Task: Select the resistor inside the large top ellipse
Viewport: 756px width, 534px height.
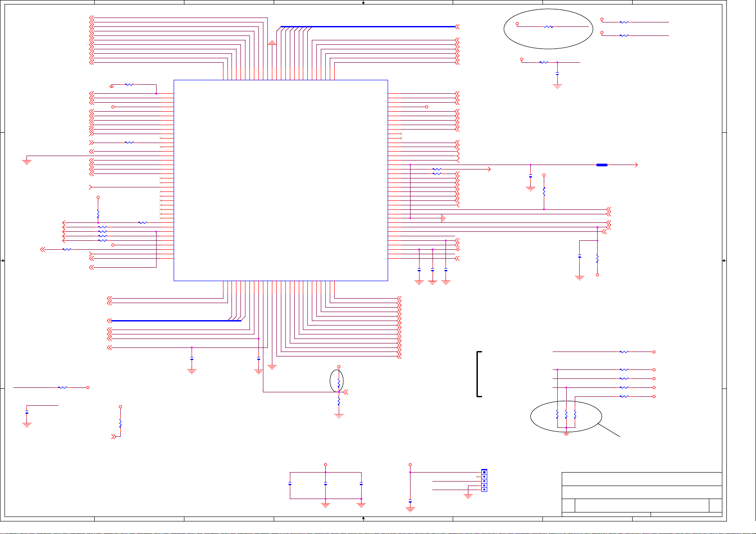Action: 548,27
